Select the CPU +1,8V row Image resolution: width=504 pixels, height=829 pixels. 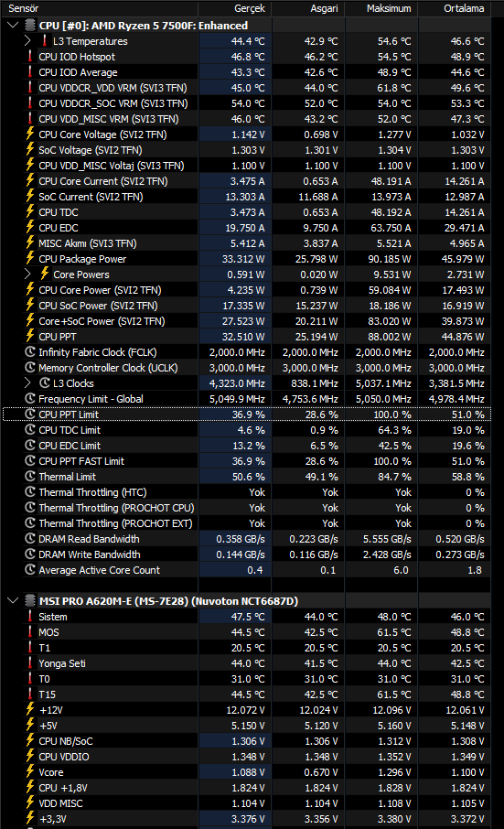(246, 787)
